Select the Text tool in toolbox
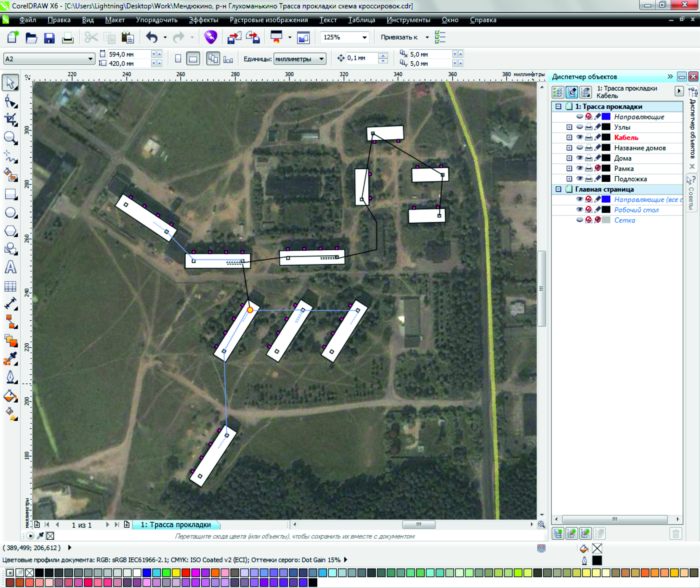Screen dimensions: 700x588 coord(11,267)
